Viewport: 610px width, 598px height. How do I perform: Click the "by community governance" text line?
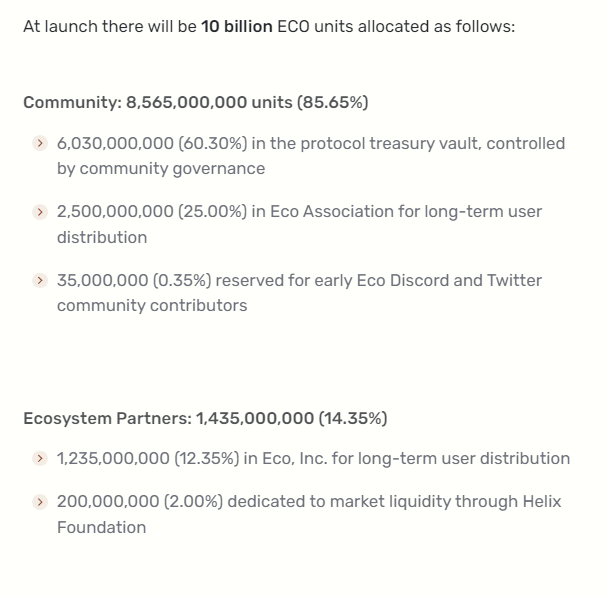[161, 168]
